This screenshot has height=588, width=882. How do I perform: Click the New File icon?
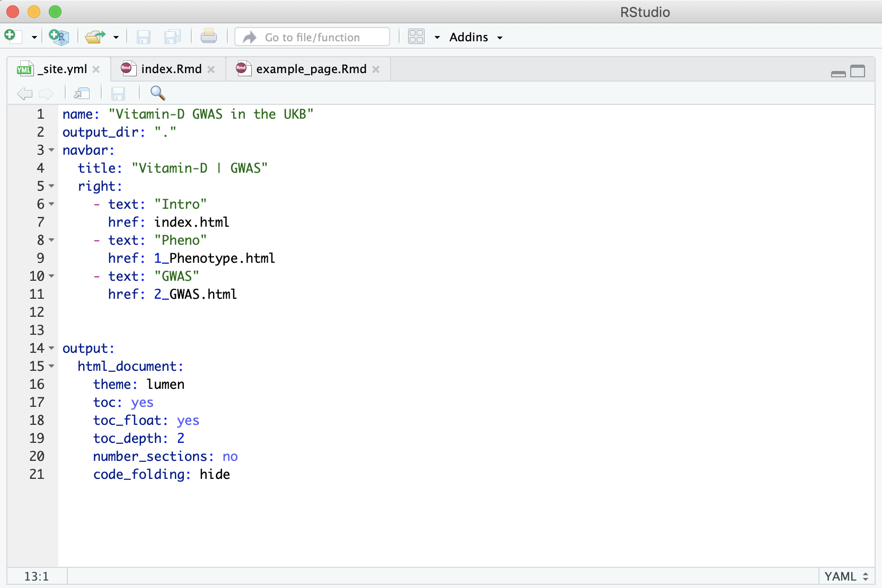coord(13,37)
